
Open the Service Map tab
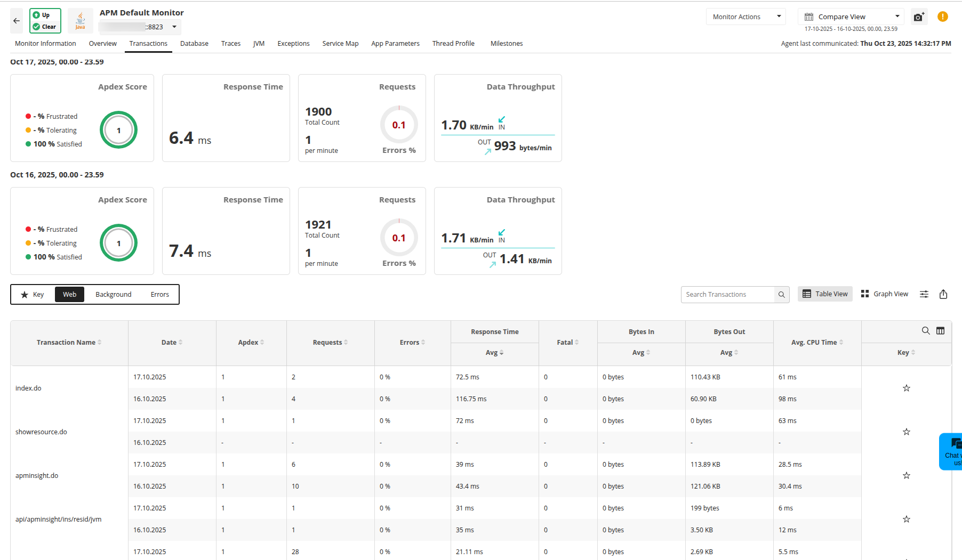click(340, 44)
